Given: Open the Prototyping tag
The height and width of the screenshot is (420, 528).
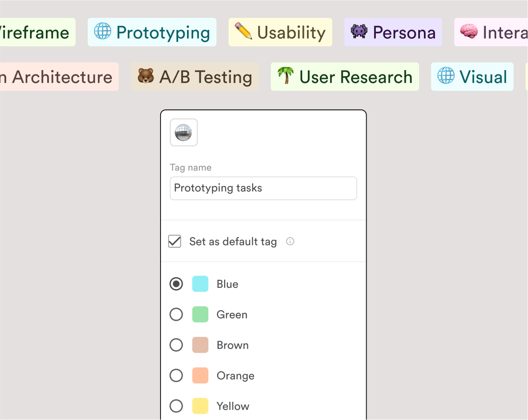Looking at the screenshot, I should (x=152, y=32).
